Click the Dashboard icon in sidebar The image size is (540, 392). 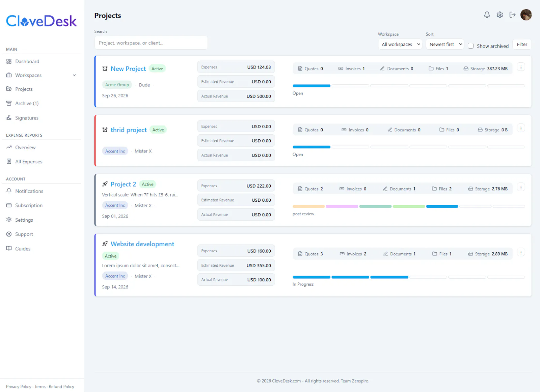[x=9, y=61]
